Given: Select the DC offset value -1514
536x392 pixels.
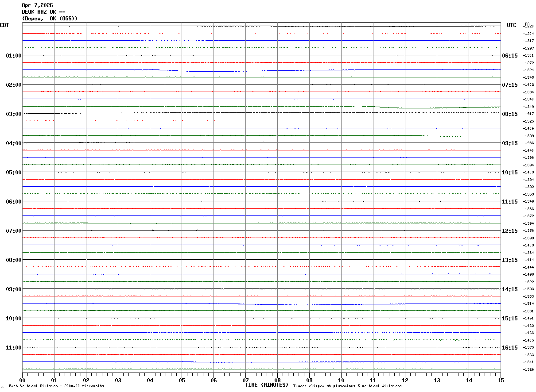Looking at the screenshot, I should (528, 304).
